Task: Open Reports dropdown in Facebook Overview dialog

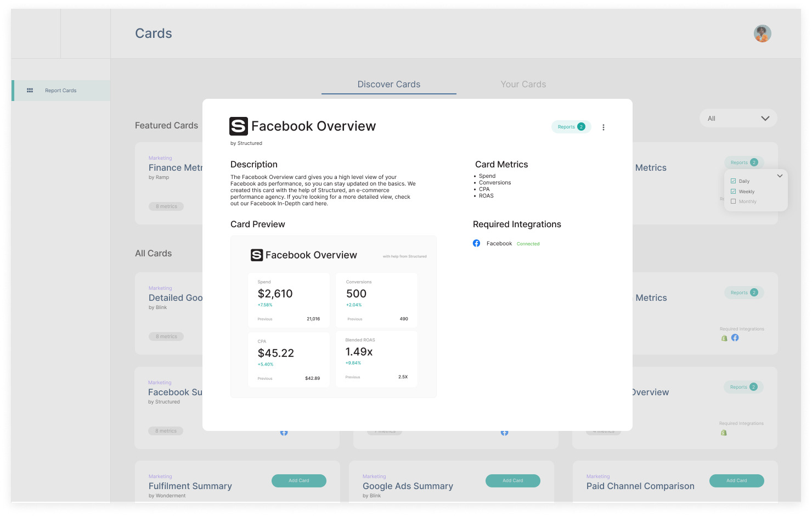Action: [571, 127]
